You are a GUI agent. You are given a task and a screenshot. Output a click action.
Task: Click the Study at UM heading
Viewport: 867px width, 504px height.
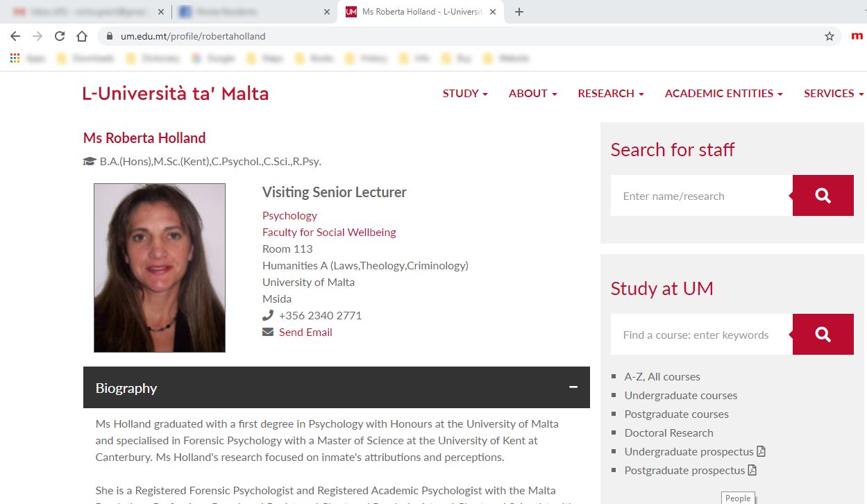coord(662,288)
